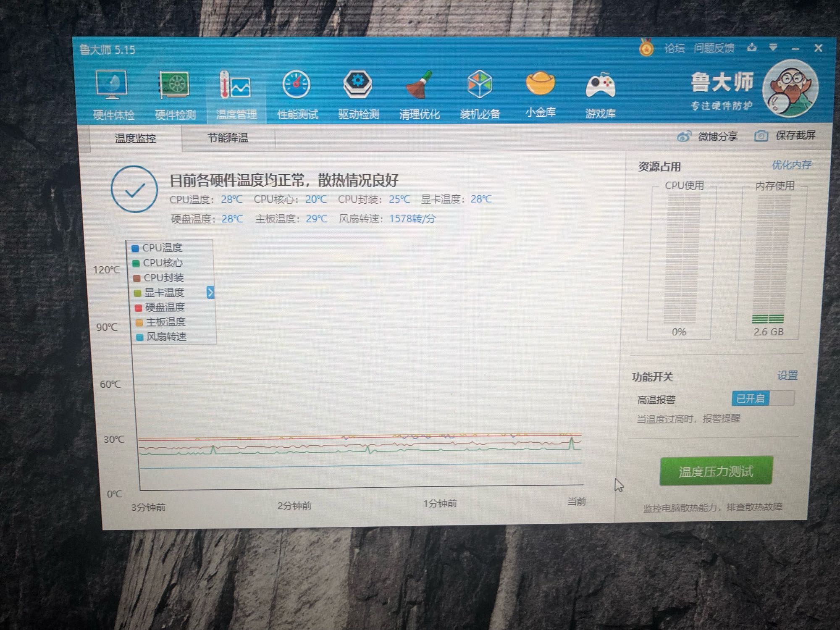Open the 小金库 gold ingot icon
Viewport: 840px width, 630px height.
point(540,84)
